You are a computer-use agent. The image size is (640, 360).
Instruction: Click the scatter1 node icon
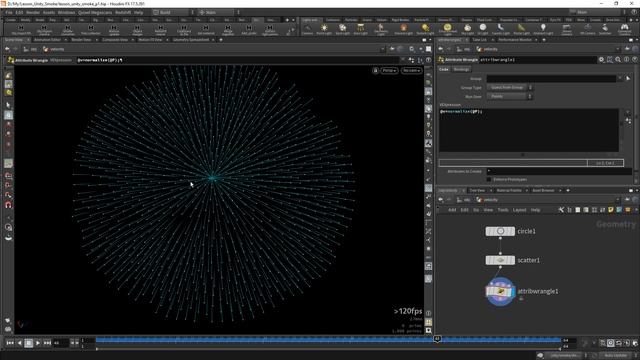[x=500, y=260]
